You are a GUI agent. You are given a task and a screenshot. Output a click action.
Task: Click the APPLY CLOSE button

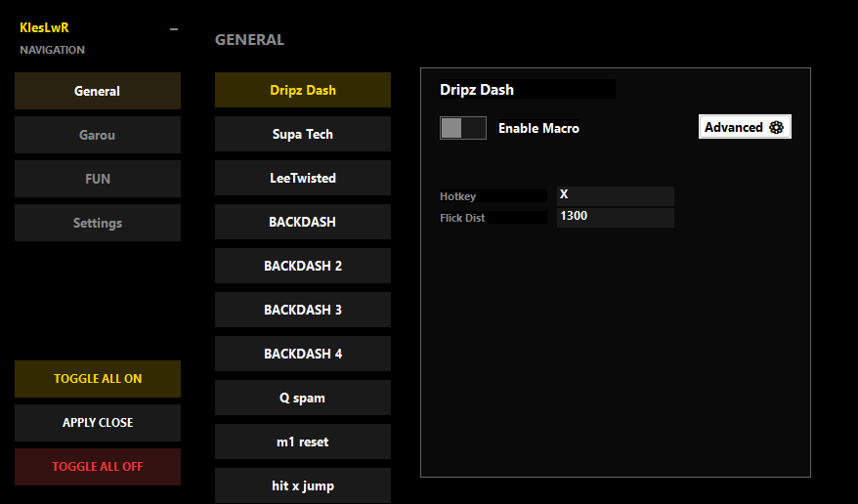(x=98, y=423)
